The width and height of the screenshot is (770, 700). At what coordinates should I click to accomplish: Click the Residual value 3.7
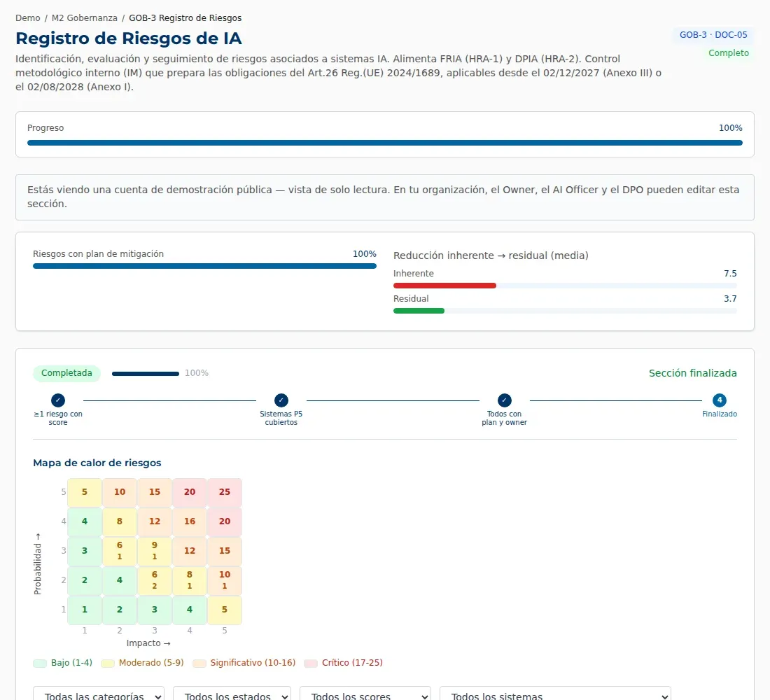tap(730, 299)
